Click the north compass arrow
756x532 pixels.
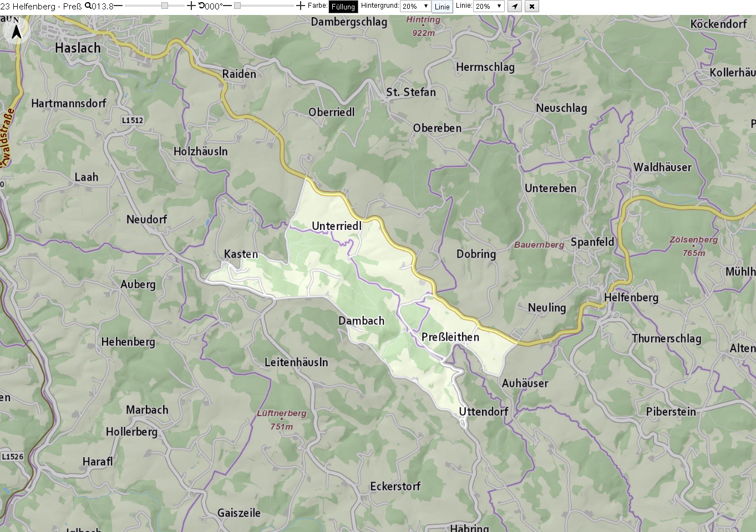(17, 32)
